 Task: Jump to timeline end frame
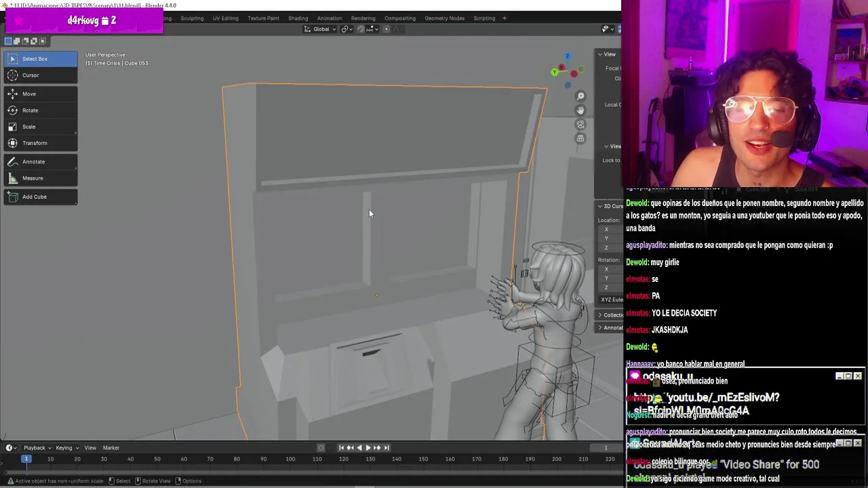coord(387,447)
